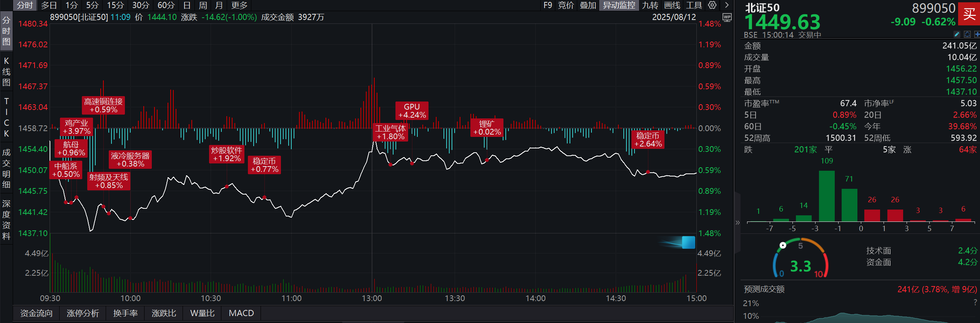
Task: Click the 九转 indicator button
Action: (650, 5)
